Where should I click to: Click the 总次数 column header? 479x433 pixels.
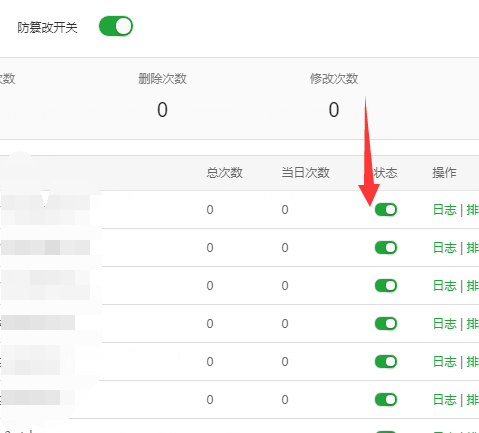point(224,173)
